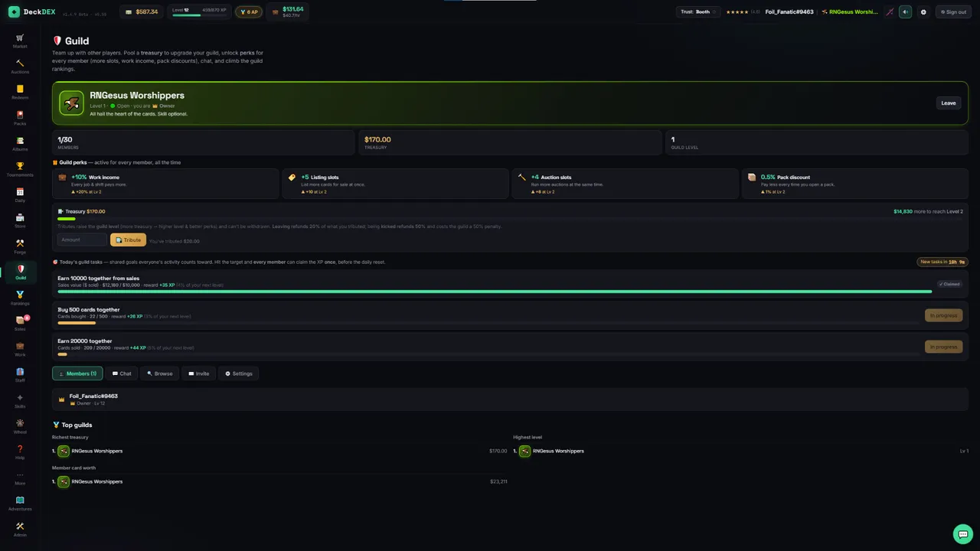Click In progress for Earn 20000 together

[x=943, y=347]
